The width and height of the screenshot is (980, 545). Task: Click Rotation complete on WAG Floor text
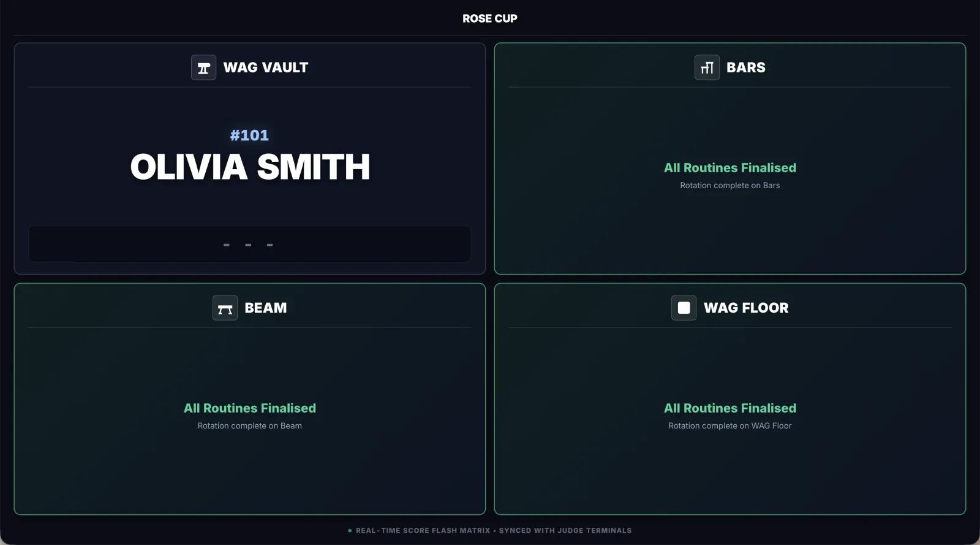coord(730,425)
